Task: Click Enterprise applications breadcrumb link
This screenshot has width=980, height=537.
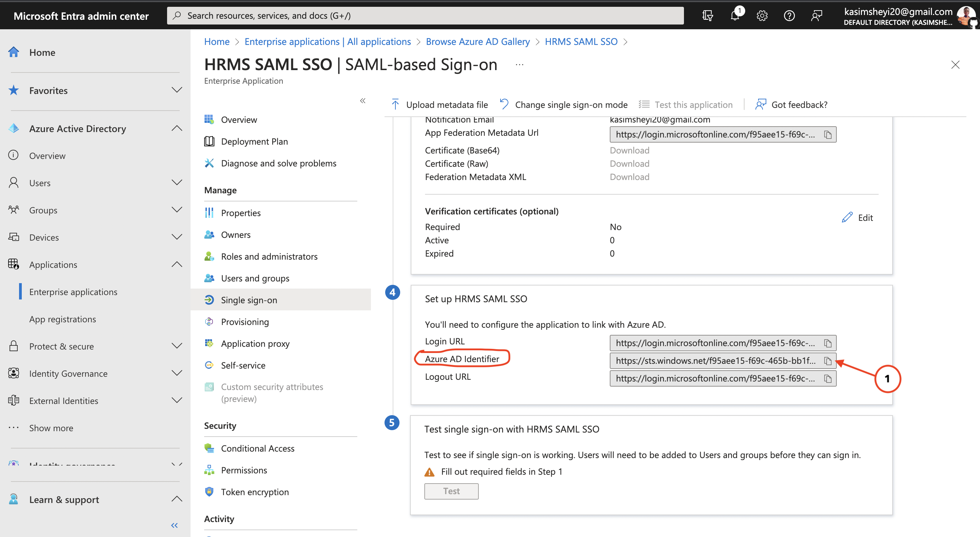Action: point(327,42)
